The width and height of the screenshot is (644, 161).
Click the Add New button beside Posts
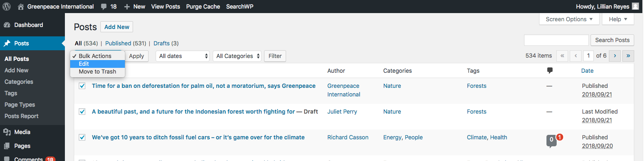pyautogui.click(x=117, y=27)
